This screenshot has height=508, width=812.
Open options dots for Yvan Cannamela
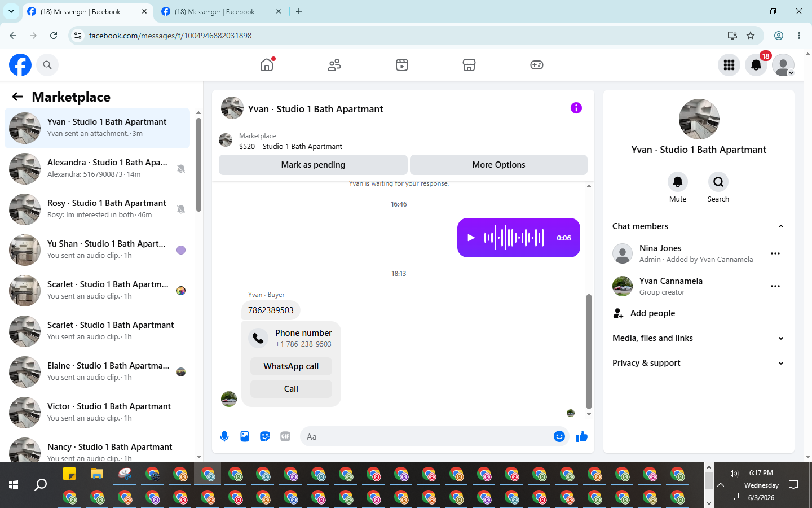(775, 286)
